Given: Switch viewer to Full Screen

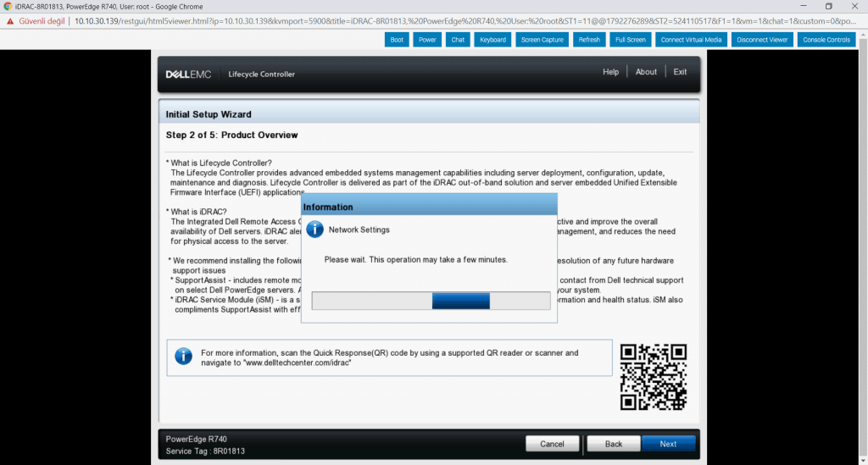Looking at the screenshot, I should pos(631,40).
